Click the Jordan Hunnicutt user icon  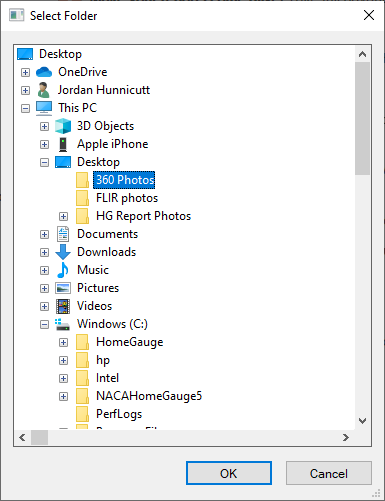click(x=44, y=90)
